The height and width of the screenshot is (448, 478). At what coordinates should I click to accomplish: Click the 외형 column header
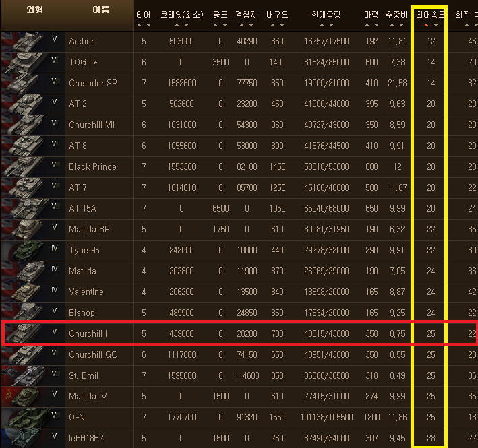click(34, 9)
